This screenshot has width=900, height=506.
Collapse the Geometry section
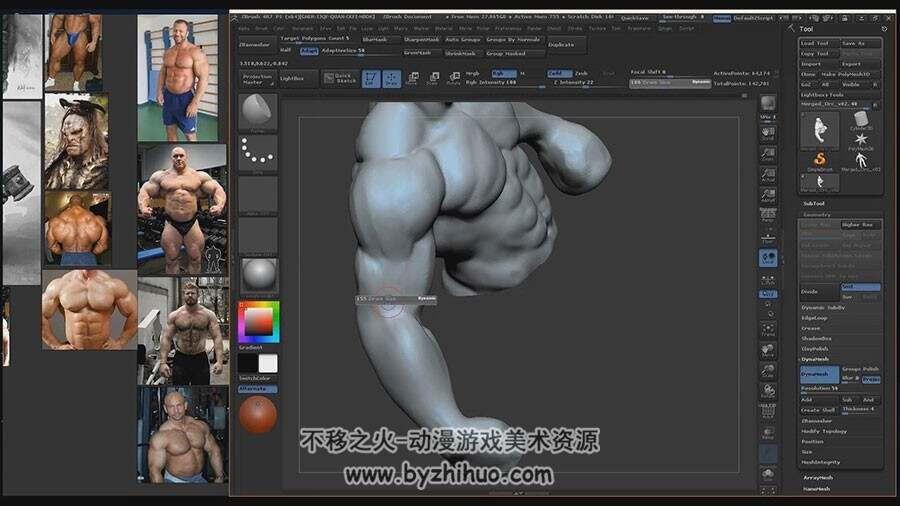(817, 215)
